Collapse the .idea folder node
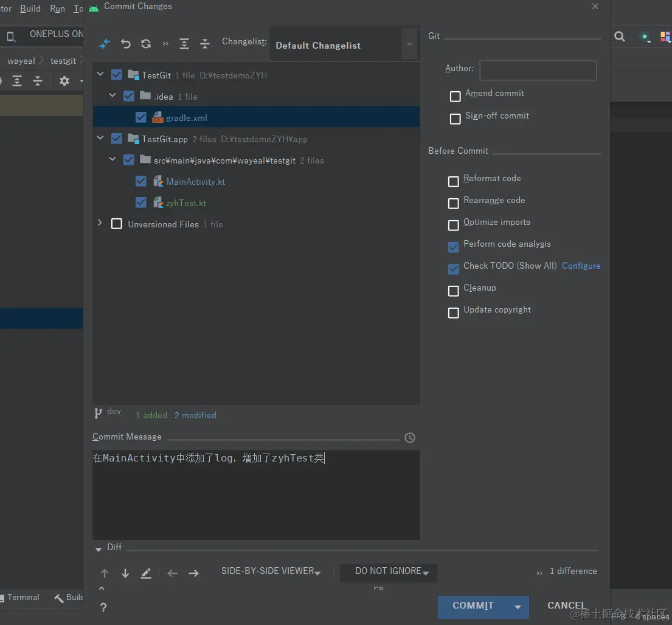The height and width of the screenshot is (625, 672). 113,95
